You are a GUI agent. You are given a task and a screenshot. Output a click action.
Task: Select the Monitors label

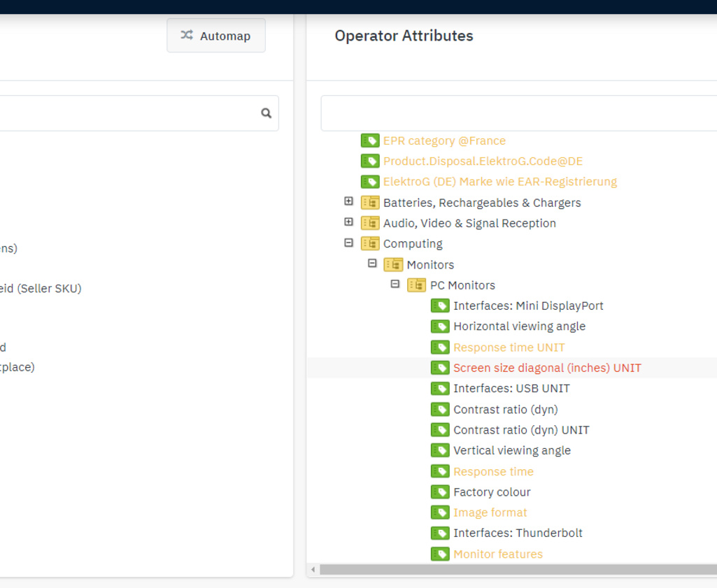(430, 264)
